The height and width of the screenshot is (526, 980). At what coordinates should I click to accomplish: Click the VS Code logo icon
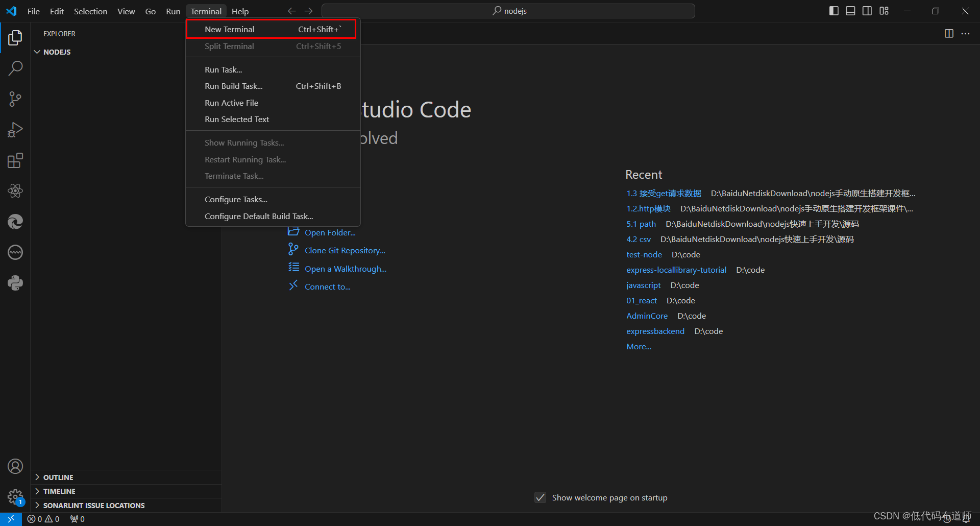tap(11, 11)
